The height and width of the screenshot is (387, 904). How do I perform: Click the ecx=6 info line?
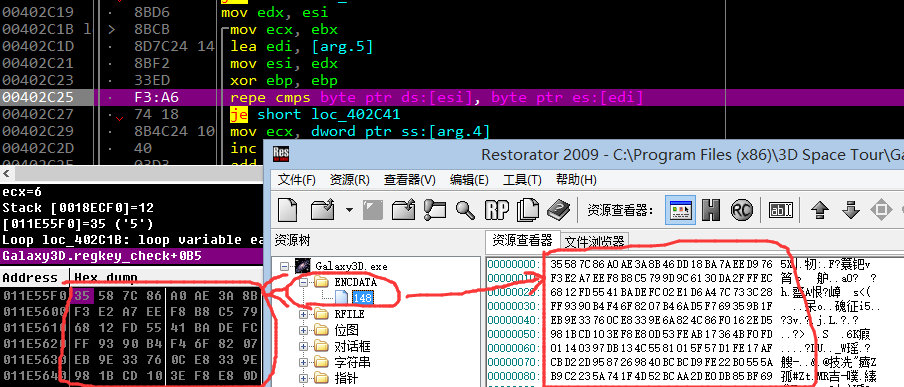coord(22,191)
